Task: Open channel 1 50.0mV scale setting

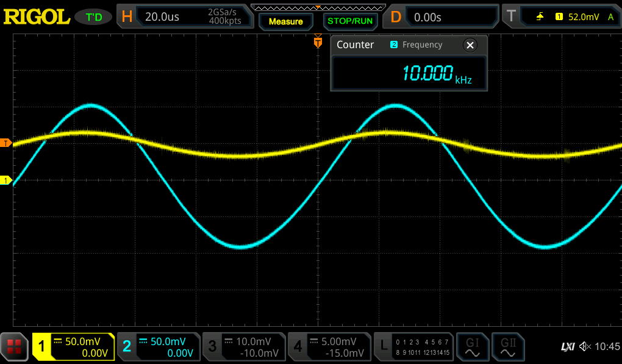Action: tap(82, 341)
